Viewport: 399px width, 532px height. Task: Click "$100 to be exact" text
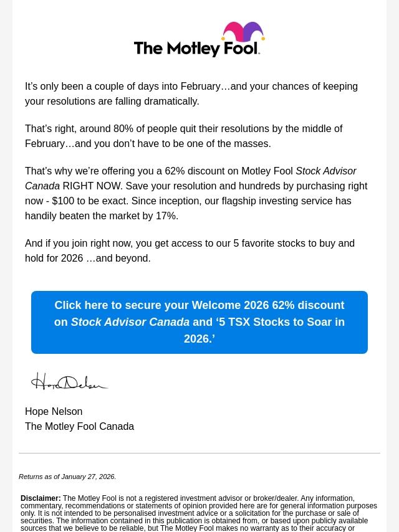click(91, 201)
